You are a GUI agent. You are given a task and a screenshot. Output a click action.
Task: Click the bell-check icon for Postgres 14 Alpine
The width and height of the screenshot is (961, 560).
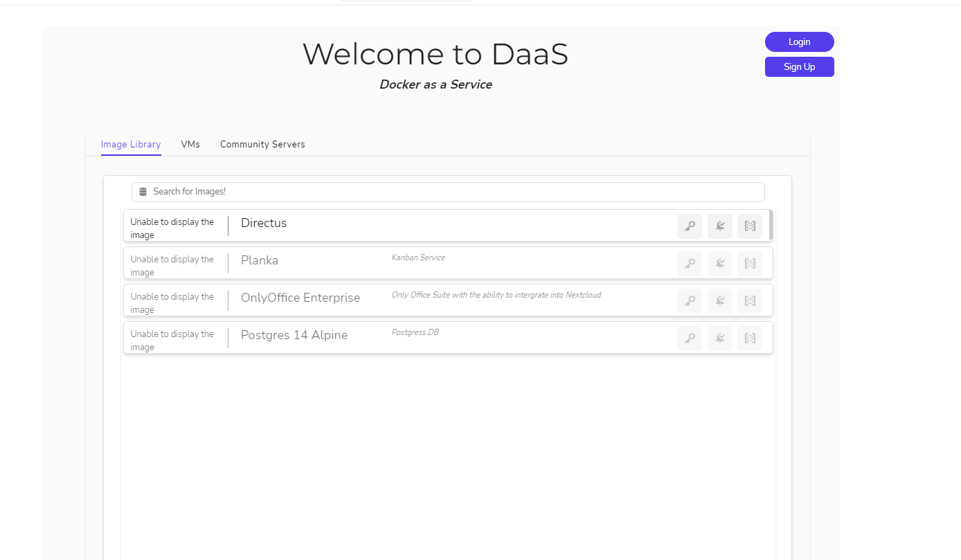720,338
